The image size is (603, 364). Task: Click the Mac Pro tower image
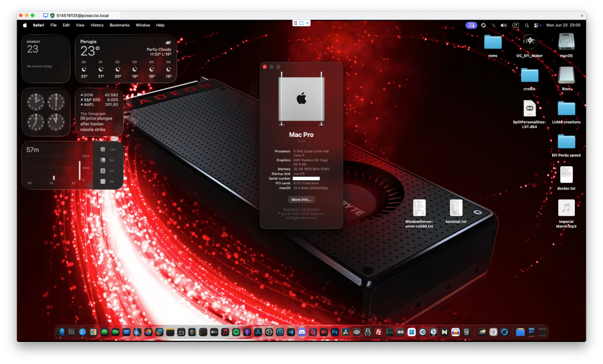tap(301, 98)
